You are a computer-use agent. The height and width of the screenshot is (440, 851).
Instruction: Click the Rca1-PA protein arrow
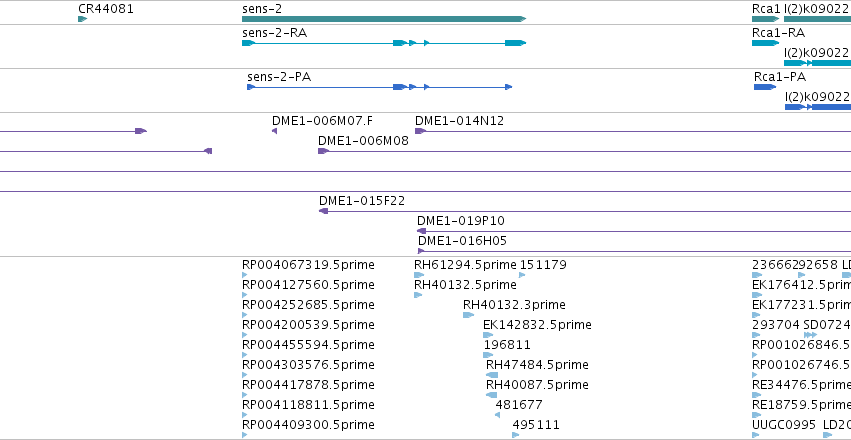(x=765, y=87)
